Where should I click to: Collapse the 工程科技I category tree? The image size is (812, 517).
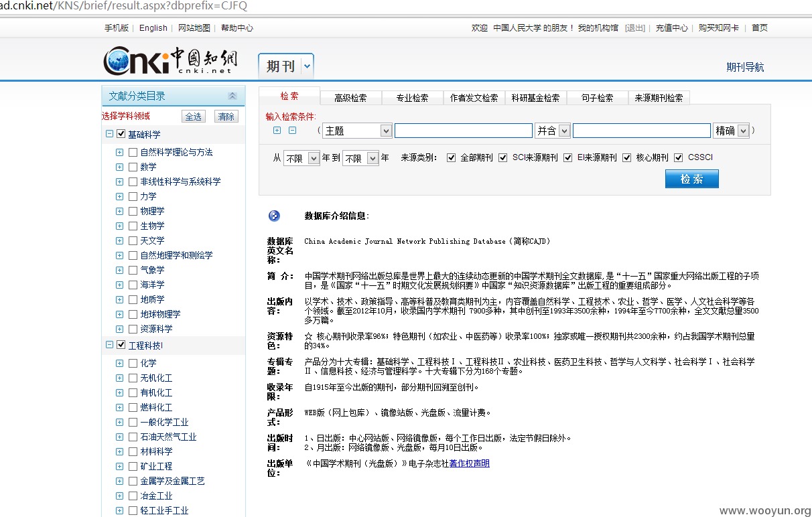click(x=109, y=345)
